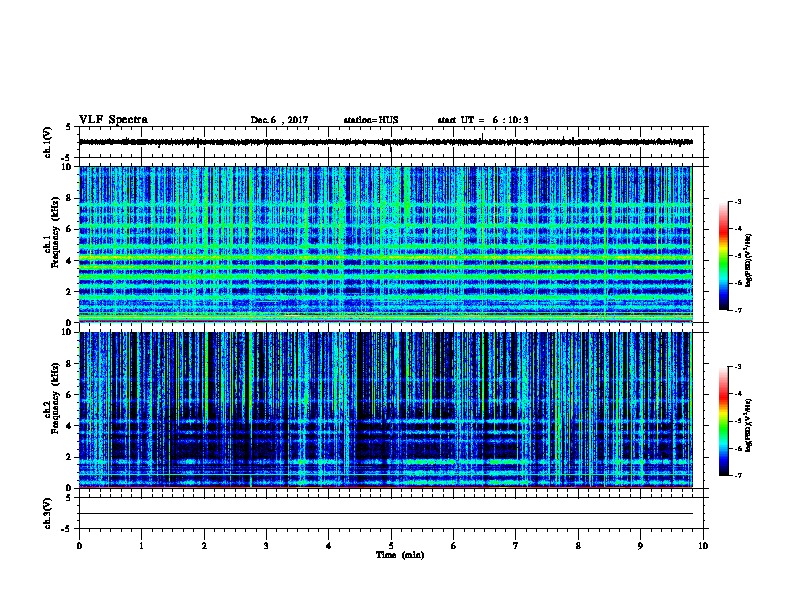Click the "5" volt tick on ch.3(V) axis
The height and width of the screenshot is (612, 792).
69,497
